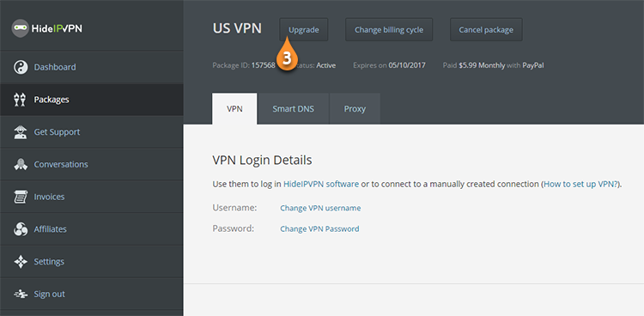Screen dimensions: 644x316
Task: Click the Package ID 157568 text
Action: point(244,65)
